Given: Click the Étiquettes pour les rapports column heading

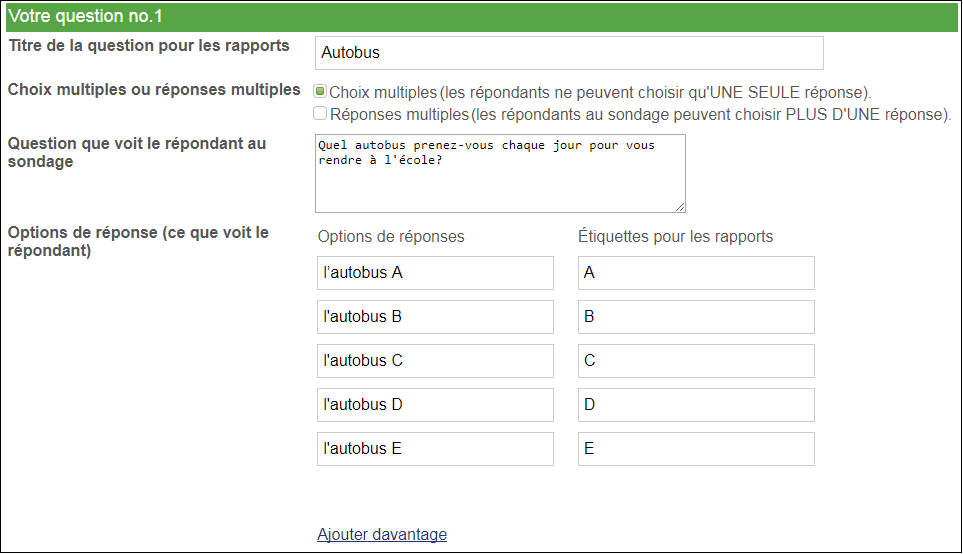Looking at the screenshot, I should 675,236.
